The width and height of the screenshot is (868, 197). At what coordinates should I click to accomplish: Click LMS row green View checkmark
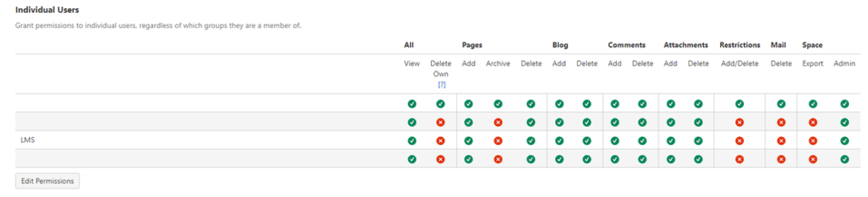point(412,141)
